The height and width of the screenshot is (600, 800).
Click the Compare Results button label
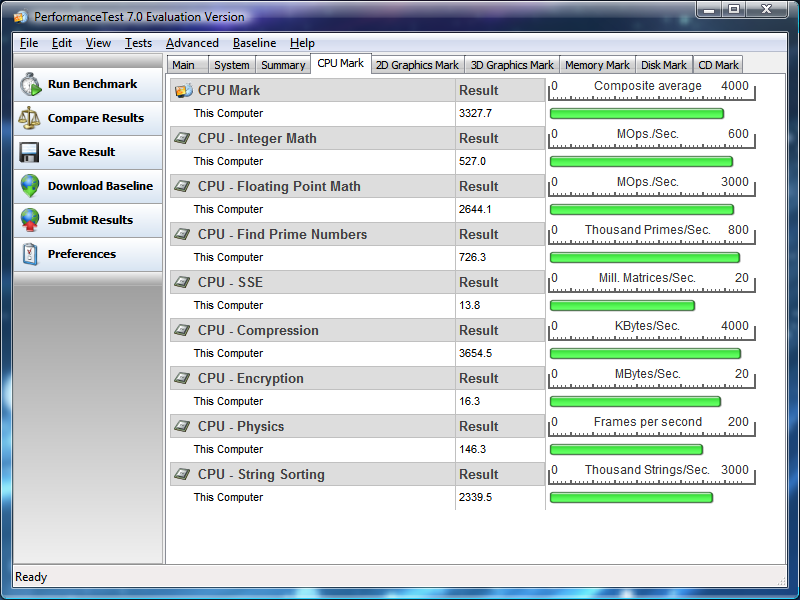(96, 118)
